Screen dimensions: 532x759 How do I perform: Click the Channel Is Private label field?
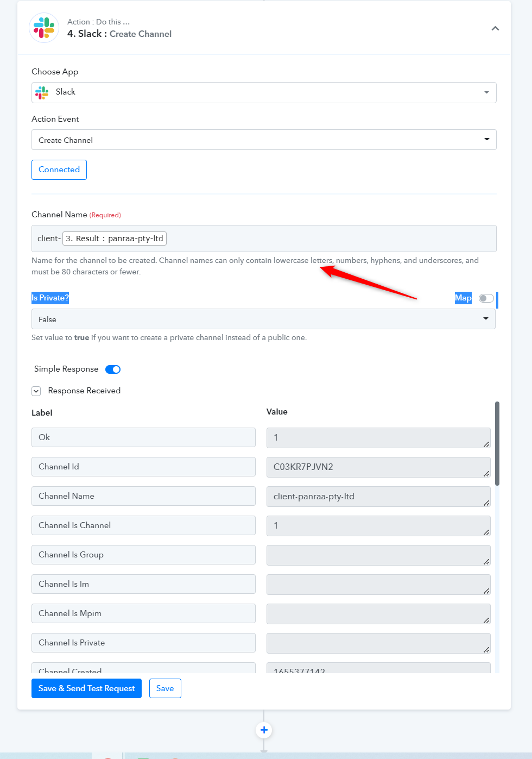pos(143,643)
